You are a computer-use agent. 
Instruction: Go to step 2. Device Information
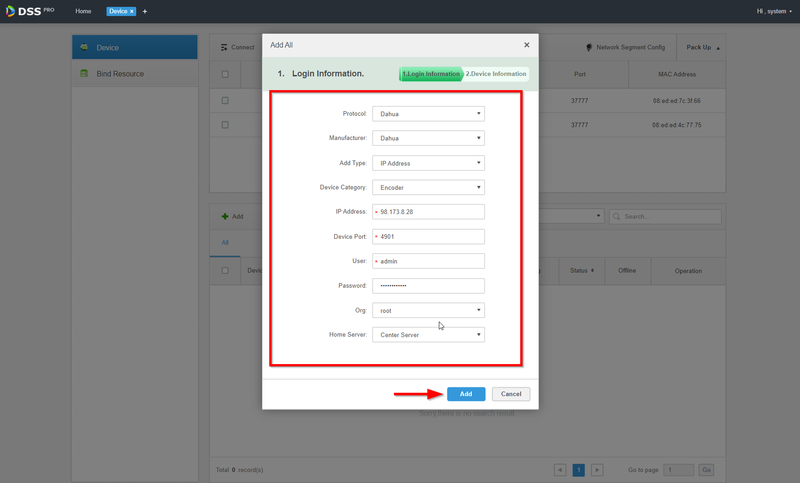495,74
